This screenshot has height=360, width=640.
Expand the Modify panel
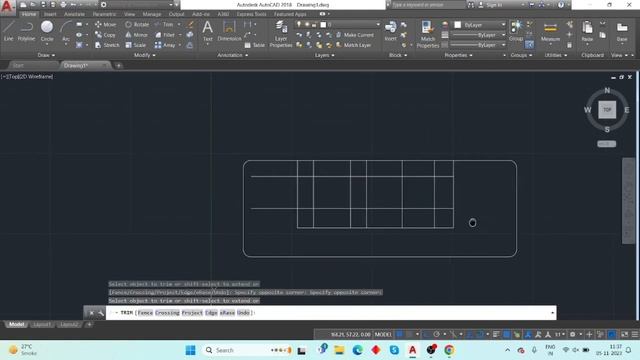tap(144, 55)
